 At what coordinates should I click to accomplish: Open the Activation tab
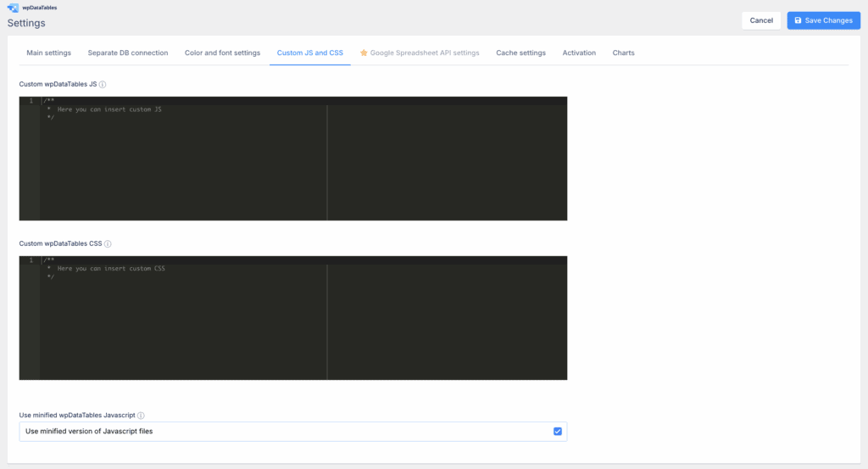tap(579, 53)
